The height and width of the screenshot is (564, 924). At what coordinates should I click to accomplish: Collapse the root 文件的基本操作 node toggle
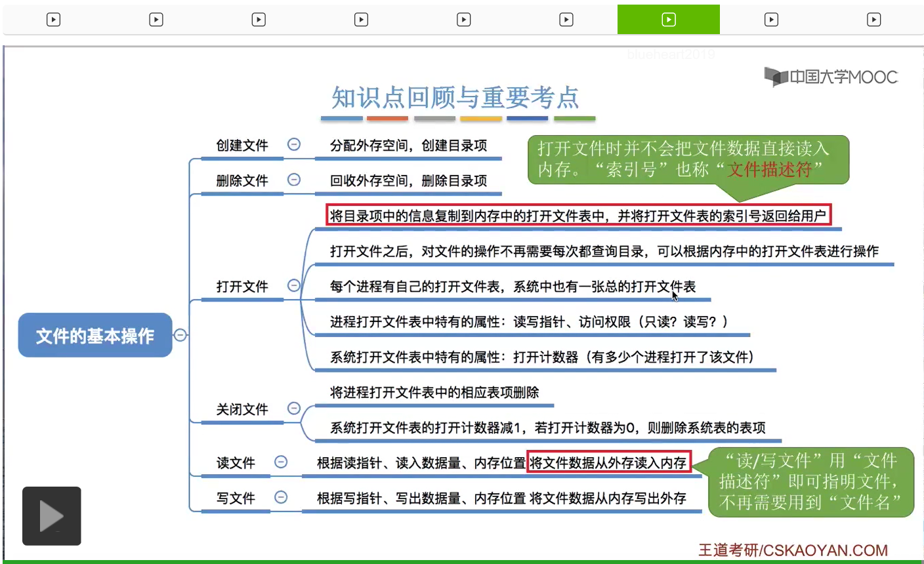180,335
